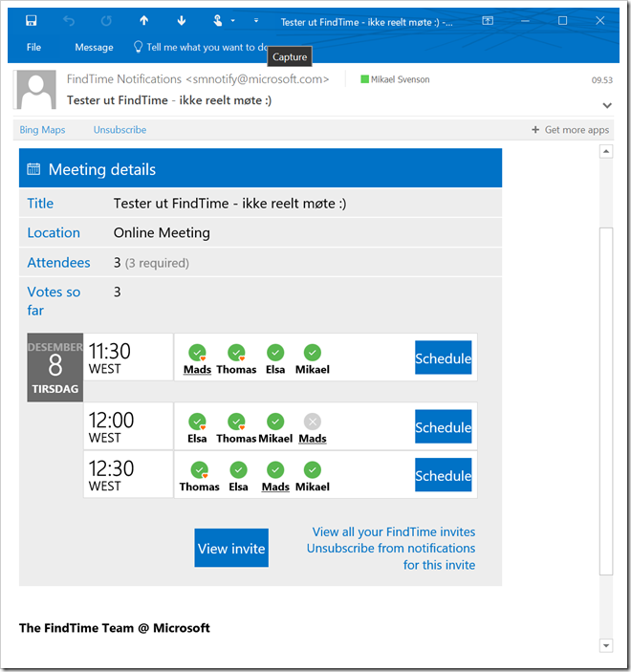This screenshot has width=631, height=672.
Task: Click the Touch/Mouse mode icon
Action: click(218, 20)
